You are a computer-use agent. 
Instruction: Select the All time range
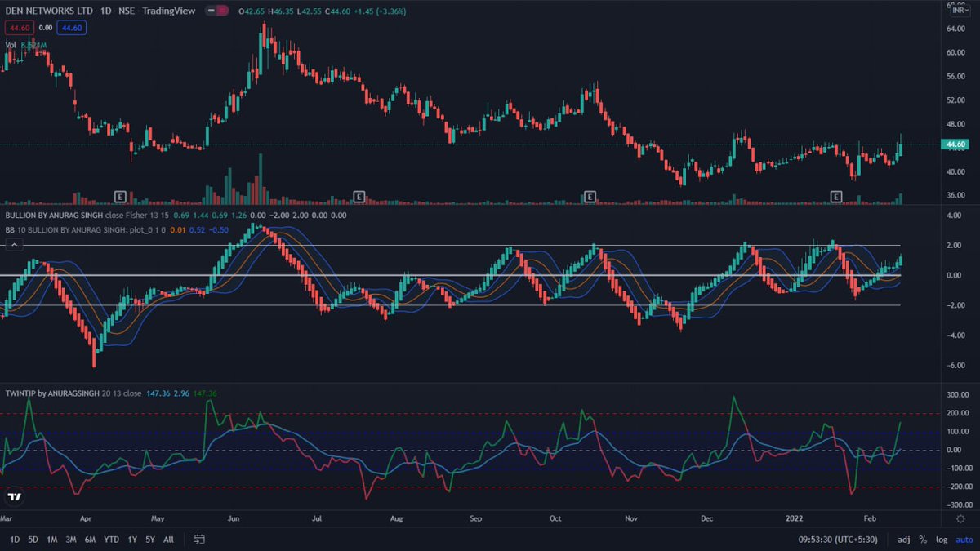(x=168, y=540)
